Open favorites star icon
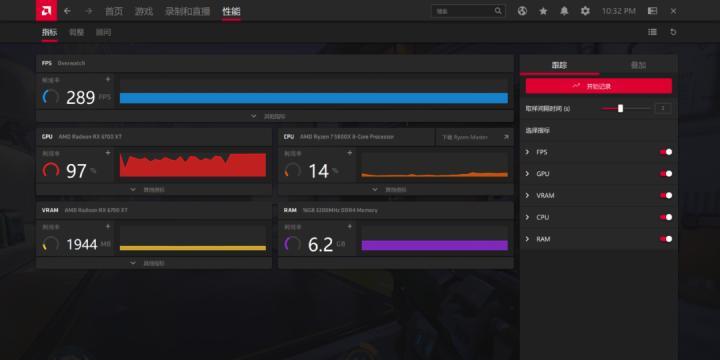The width and height of the screenshot is (720, 360). [543, 11]
